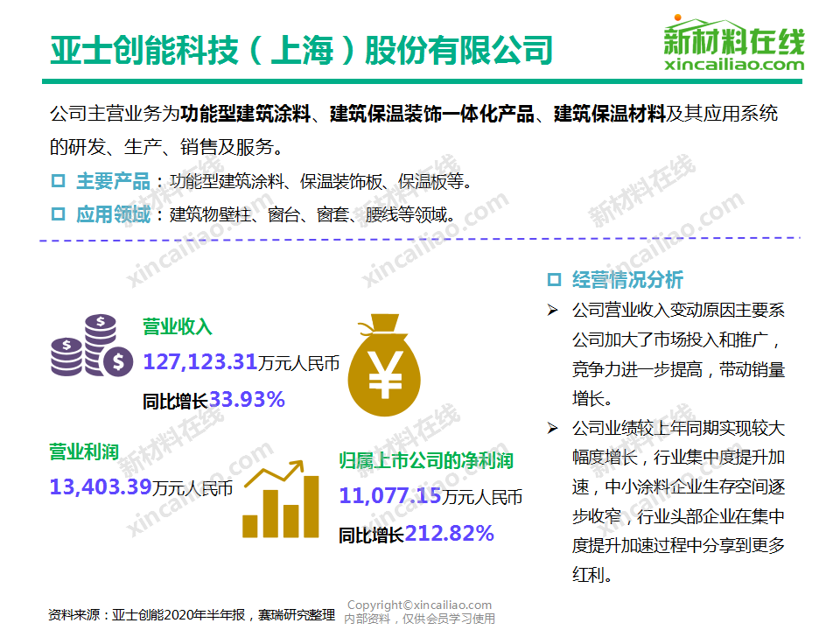Click the bold text 建筑保温装饰一体化产品
The image size is (840, 630).
431,114
